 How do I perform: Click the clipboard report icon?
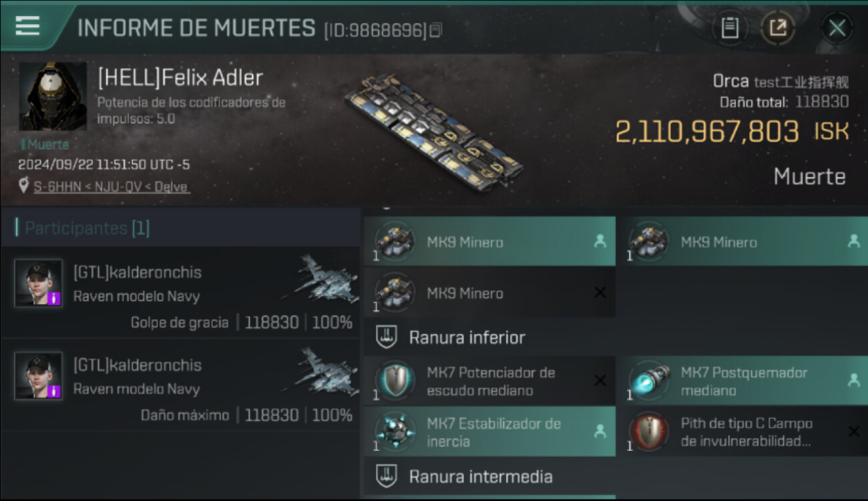click(730, 28)
